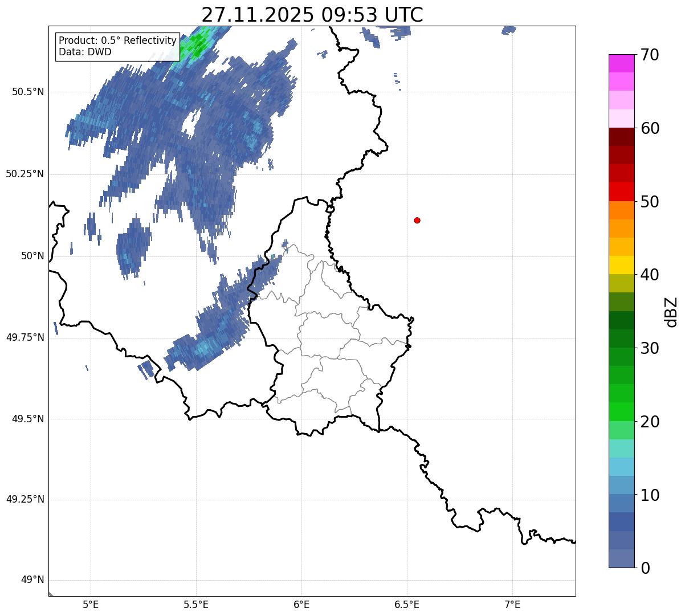Click the 'dBZ' colorbar axis label
This screenshot has height=616, width=685.
pos(671,312)
